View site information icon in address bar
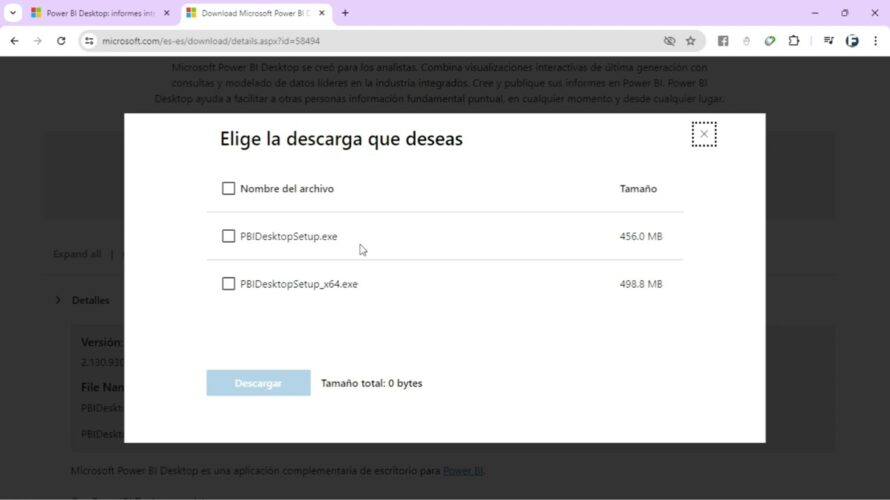 [89, 41]
